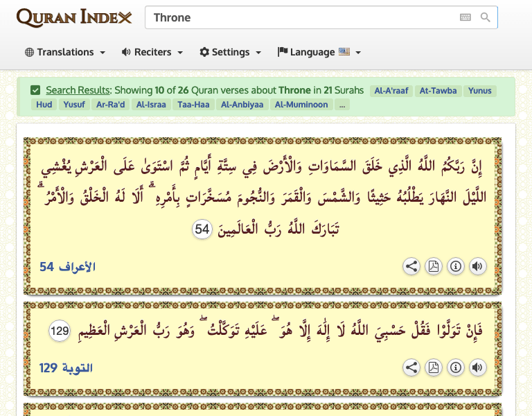
Task: Play audio recitation of Al-A'raaf verse 54
Action: click(477, 266)
